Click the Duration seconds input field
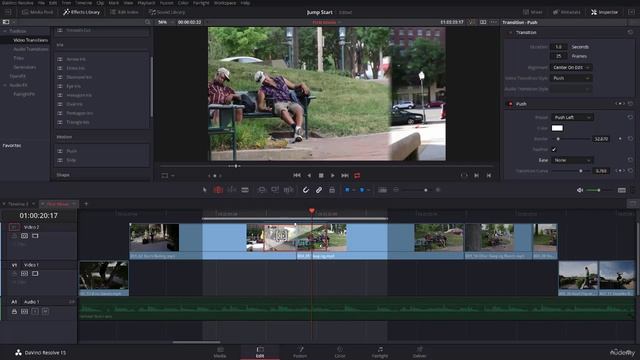 (558, 47)
